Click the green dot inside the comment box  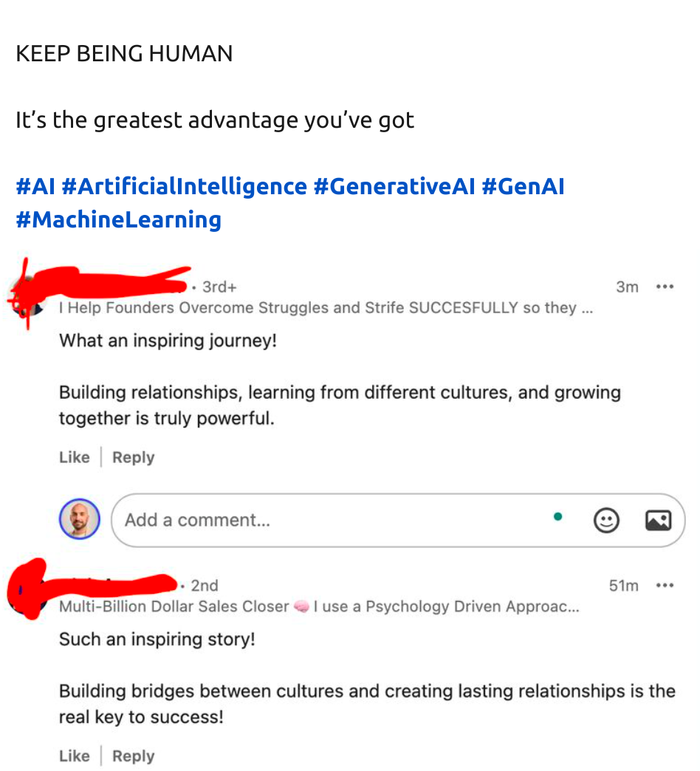(558, 517)
